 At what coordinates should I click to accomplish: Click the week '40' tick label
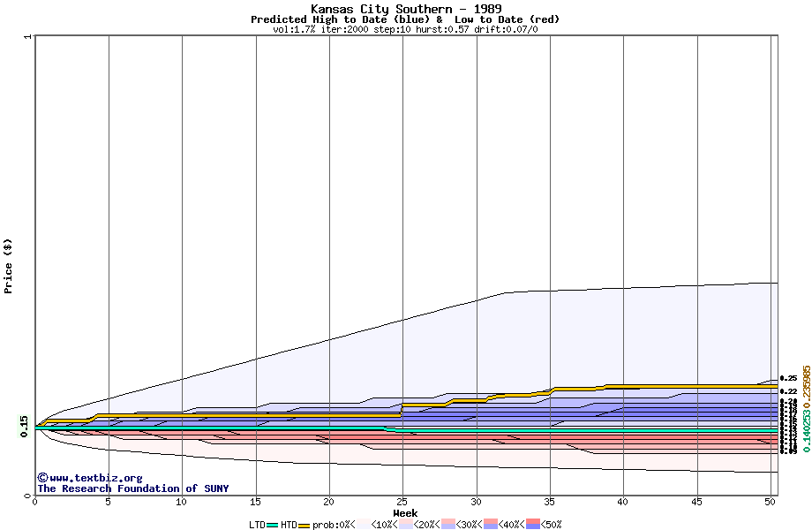pyautogui.click(x=623, y=502)
